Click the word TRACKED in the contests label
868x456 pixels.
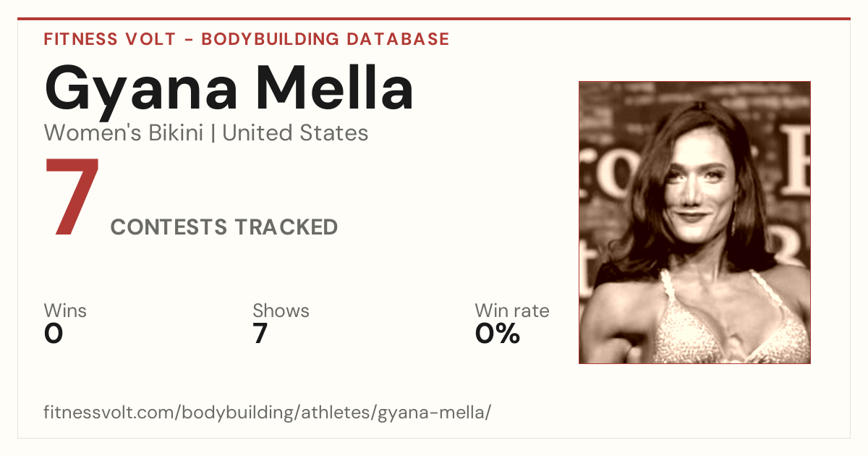point(286,227)
